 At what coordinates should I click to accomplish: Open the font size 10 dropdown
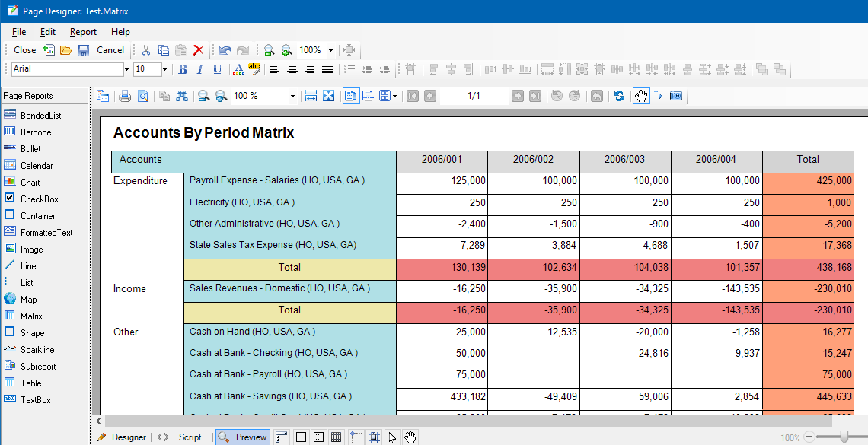(x=164, y=69)
